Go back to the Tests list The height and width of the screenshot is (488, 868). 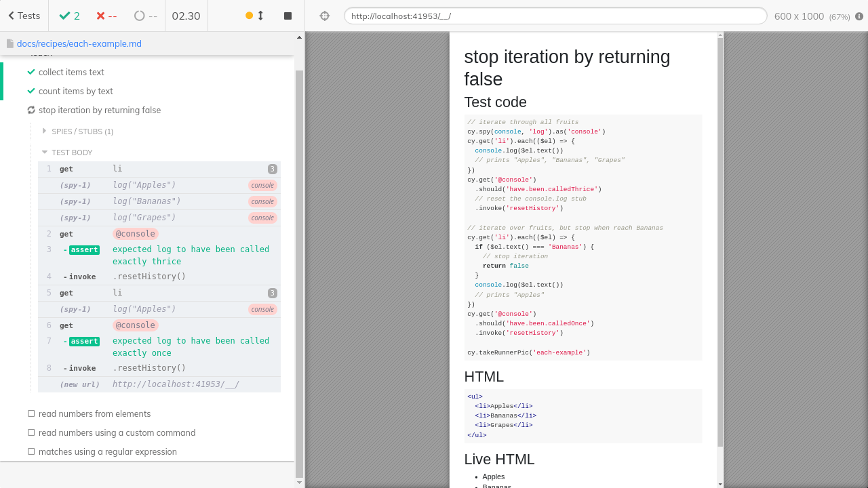[x=23, y=15]
